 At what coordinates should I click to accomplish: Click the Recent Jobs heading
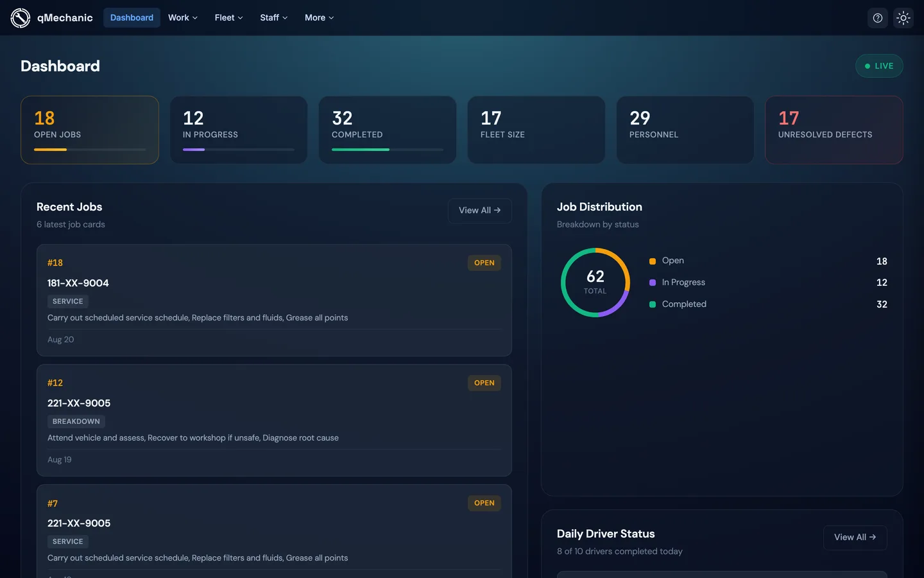(x=69, y=207)
